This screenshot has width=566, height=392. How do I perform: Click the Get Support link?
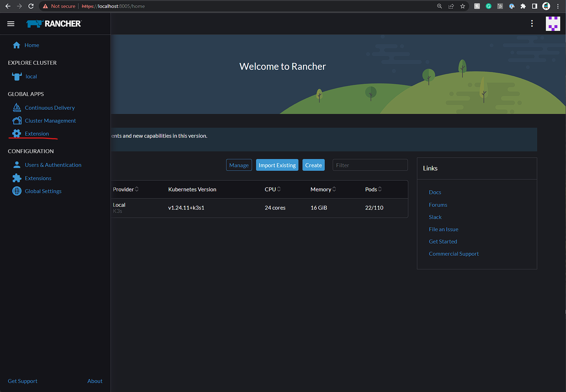[x=23, y=381]
